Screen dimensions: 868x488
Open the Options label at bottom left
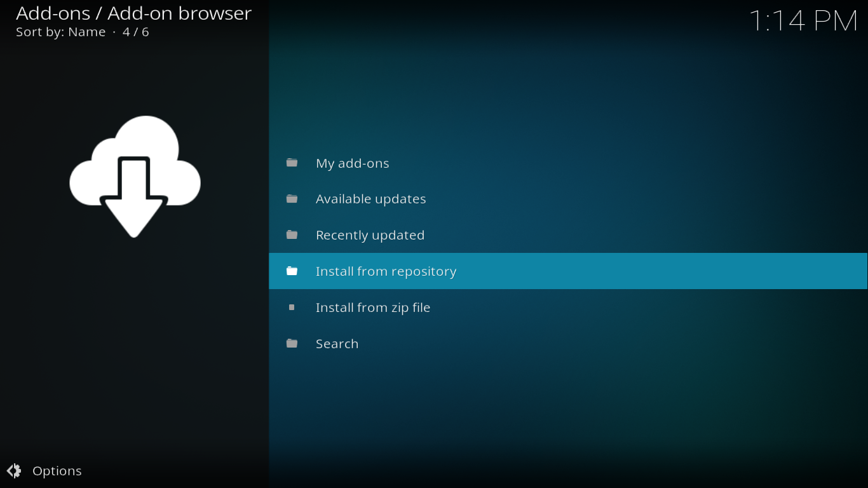[57, 471]
